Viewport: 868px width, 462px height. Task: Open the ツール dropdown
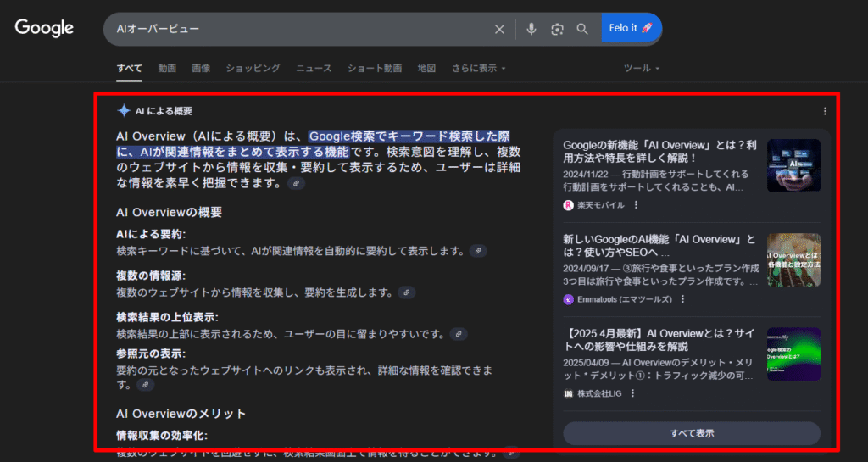(642, 68)
